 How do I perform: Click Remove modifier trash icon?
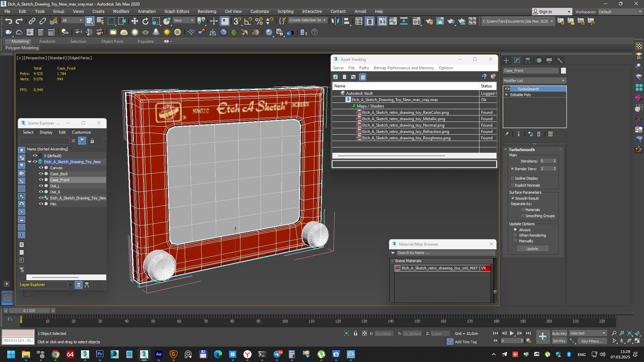[539, 134]
